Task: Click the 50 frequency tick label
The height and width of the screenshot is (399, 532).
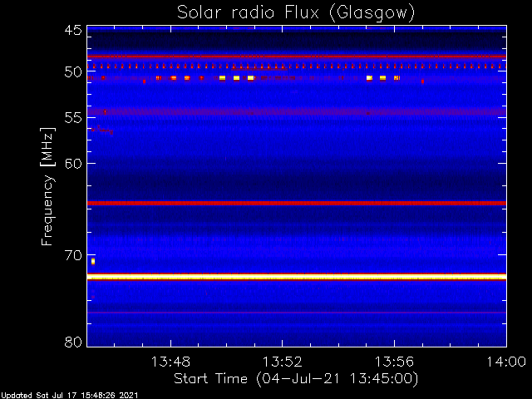Action: pyautogui.click(x=73, y=72)
